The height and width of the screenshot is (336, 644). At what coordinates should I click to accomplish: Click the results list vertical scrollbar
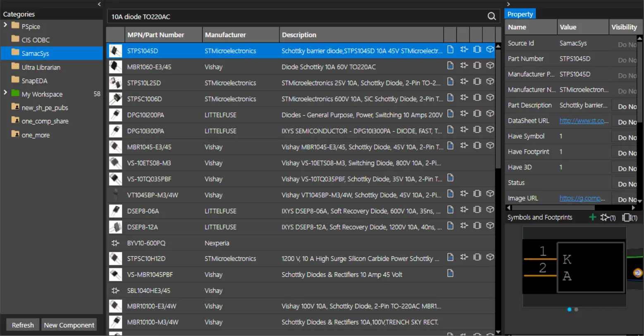click(498, 110)
